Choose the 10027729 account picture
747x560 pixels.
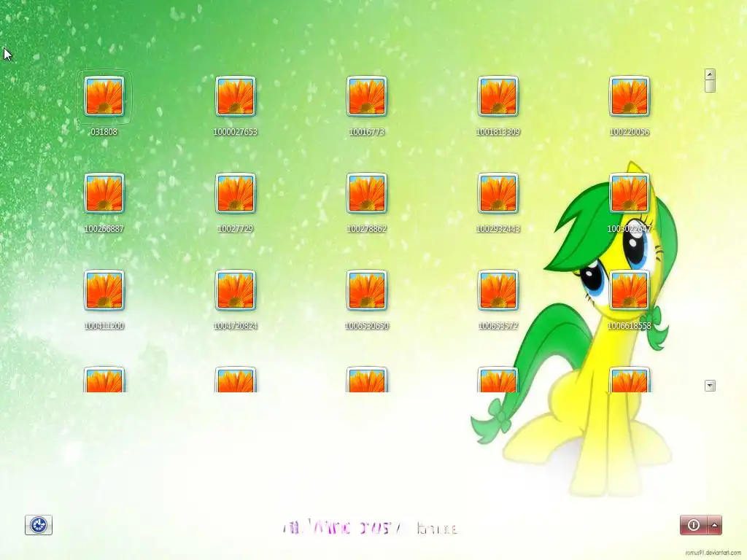coord(236,193)
